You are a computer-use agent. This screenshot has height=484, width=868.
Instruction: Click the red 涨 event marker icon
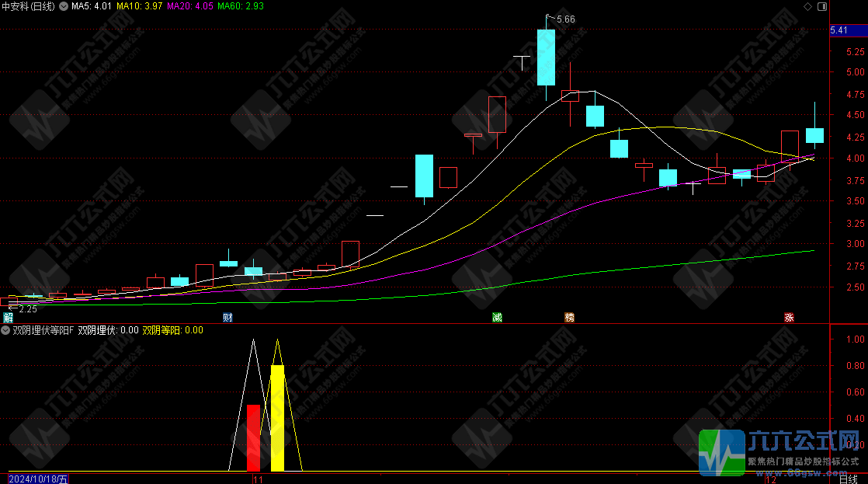coord(789,318)
